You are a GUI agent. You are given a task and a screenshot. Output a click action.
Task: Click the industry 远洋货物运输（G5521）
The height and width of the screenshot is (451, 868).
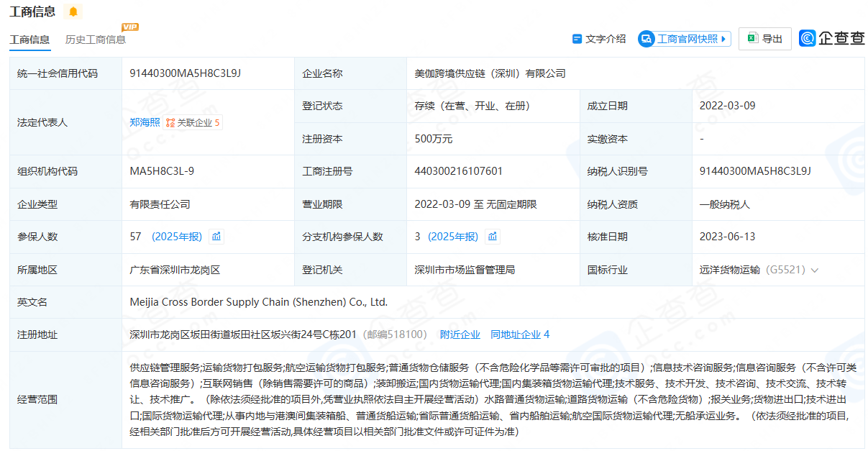pos(752,270)
